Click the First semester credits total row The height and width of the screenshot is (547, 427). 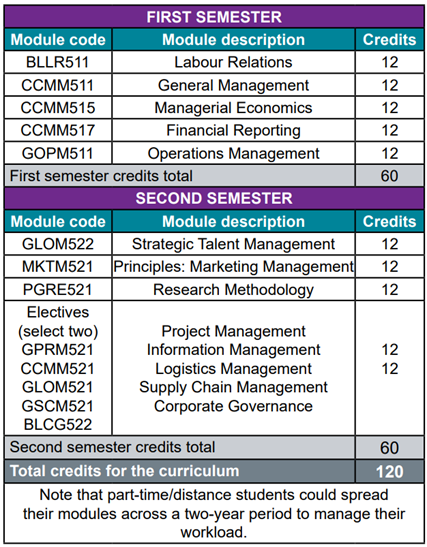pyautogui.click(x=214, y=176)
